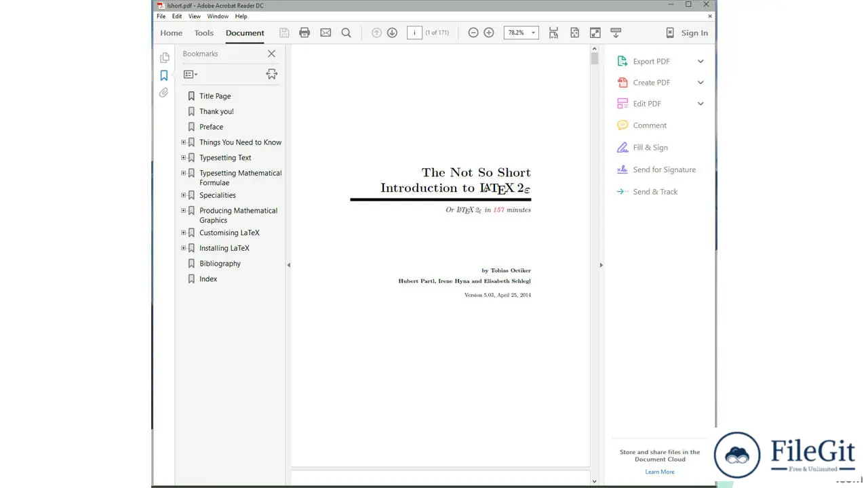This screenshot has height=488, width=868.
Task: Select the Preface bookmark
Action: pos(211,127)
